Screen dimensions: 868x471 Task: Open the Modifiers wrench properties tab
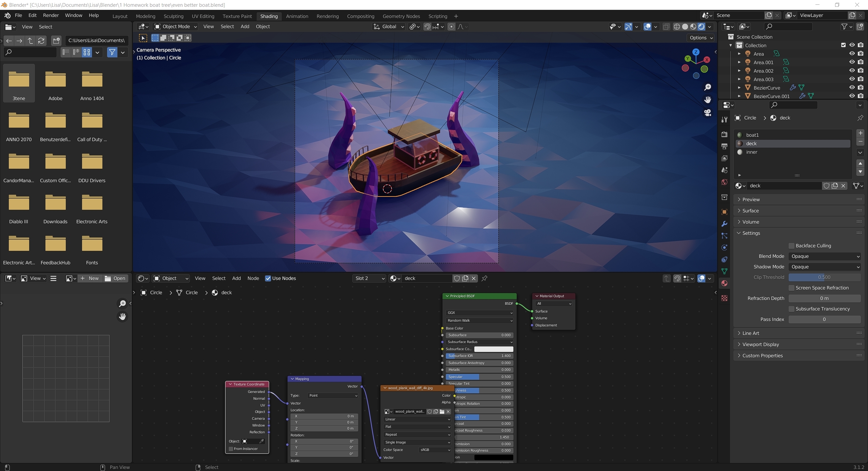[724, 224]
